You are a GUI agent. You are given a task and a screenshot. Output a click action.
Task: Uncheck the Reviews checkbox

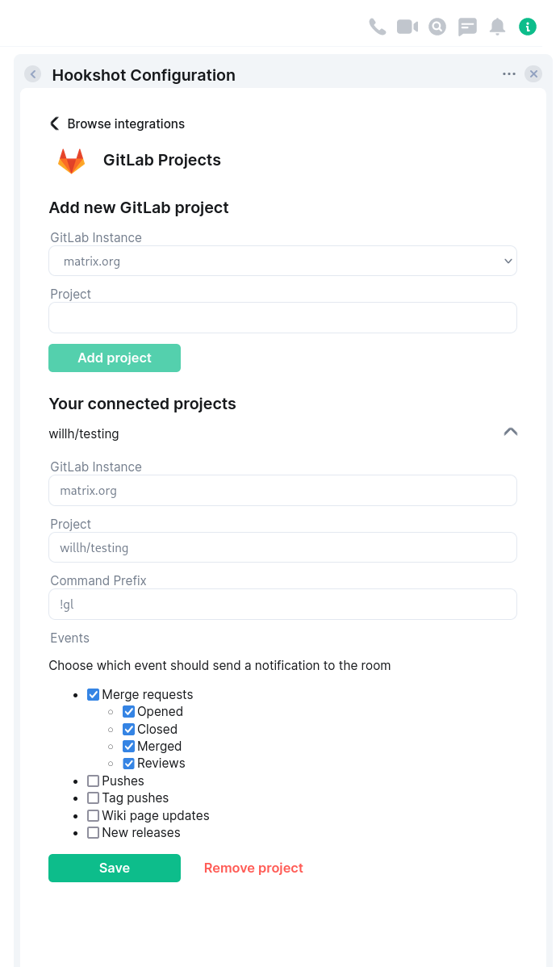pos(128,763)
